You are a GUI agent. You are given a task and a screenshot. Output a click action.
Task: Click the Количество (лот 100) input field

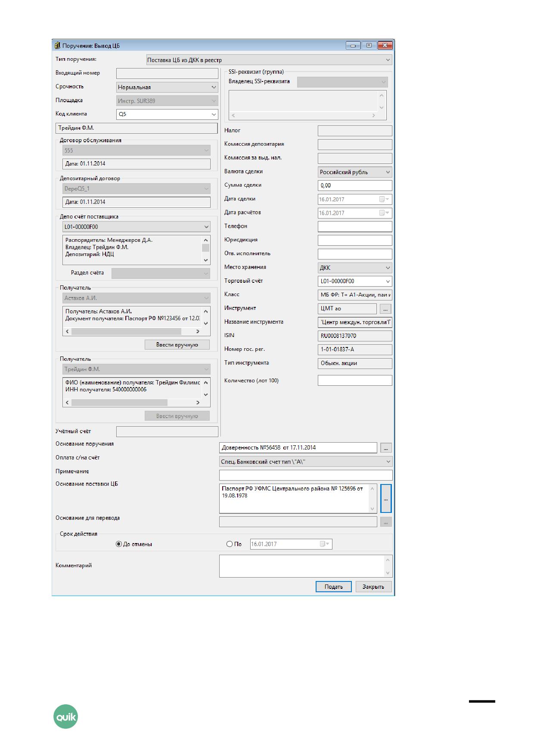click(x=355, y=381)
